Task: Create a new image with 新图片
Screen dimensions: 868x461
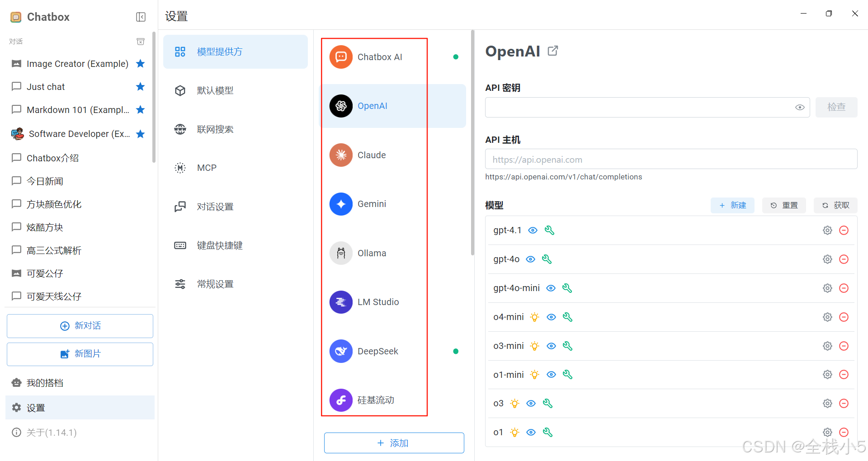Action: pyautogui.click(x=80, y=354)
